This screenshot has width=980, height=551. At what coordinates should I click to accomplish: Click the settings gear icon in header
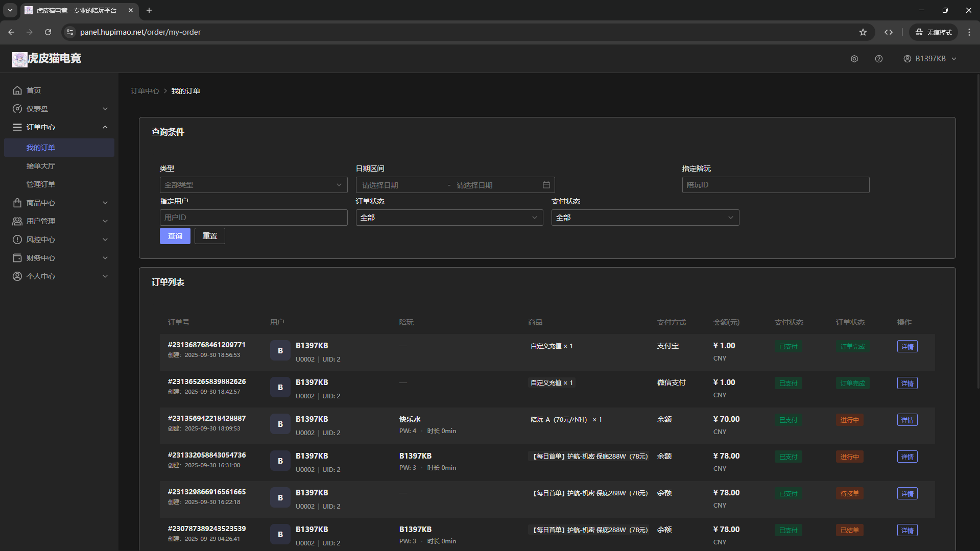click(854, 59)
